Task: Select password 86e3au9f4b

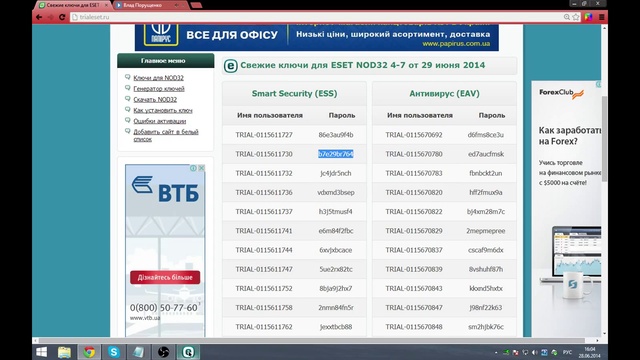Action: 336,135
